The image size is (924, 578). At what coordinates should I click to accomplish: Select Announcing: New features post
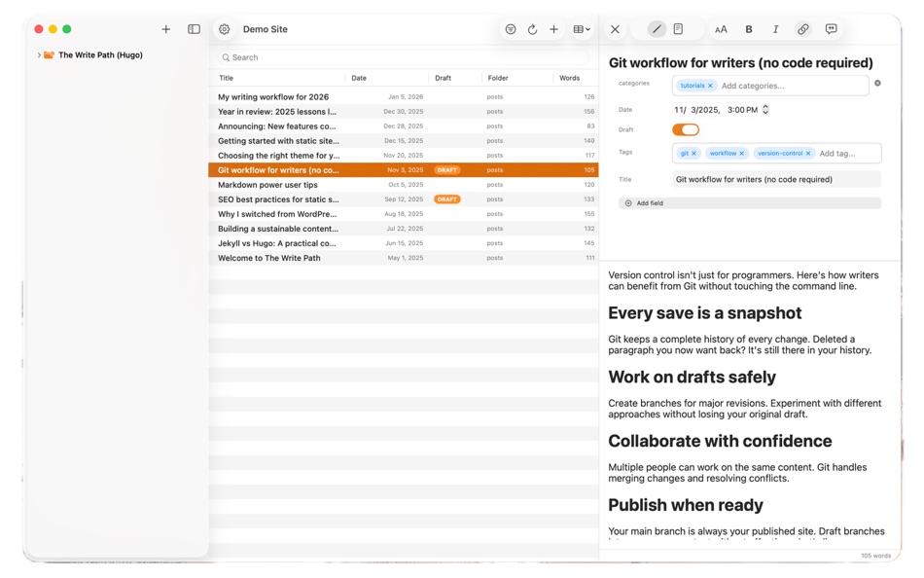(403, 126)
